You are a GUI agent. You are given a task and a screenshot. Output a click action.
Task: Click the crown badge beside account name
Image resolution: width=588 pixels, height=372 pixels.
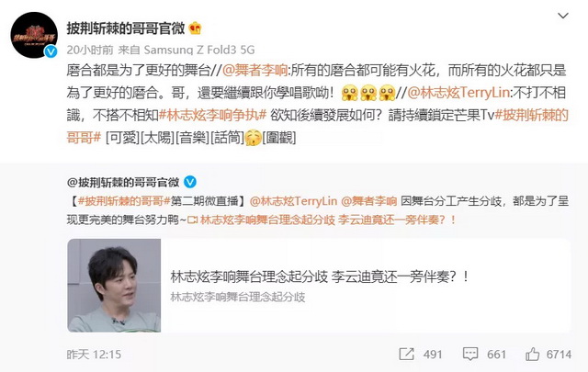point(195,28)
